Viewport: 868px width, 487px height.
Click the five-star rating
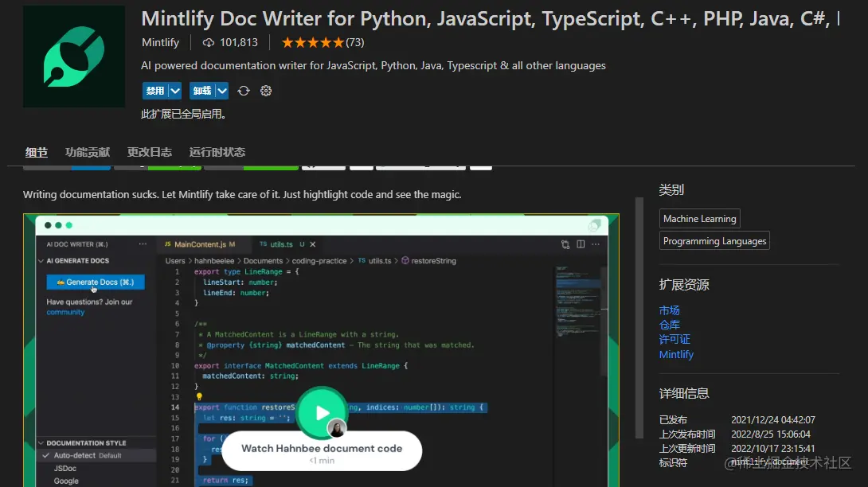(x=313, y=43)
